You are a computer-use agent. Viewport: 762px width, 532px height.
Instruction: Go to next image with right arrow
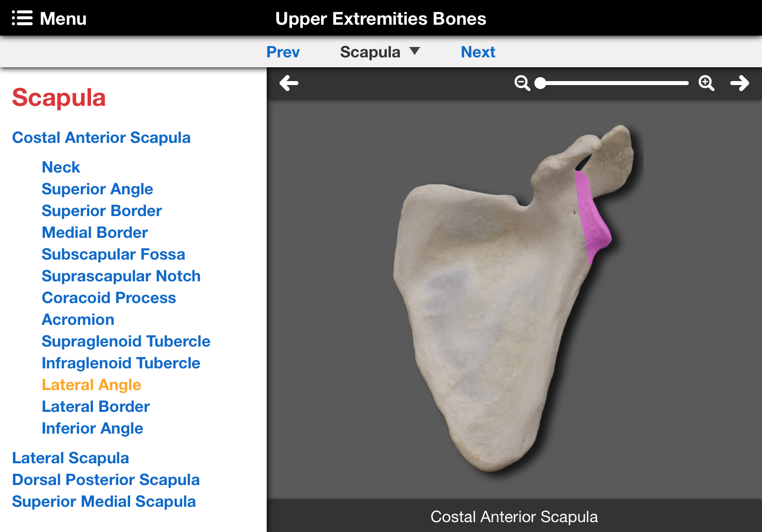[740, 83]
